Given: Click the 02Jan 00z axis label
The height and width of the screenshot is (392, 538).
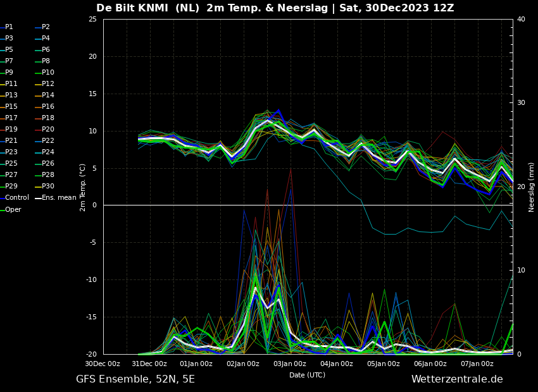Looking at the screenshot, I should (242, 364).
